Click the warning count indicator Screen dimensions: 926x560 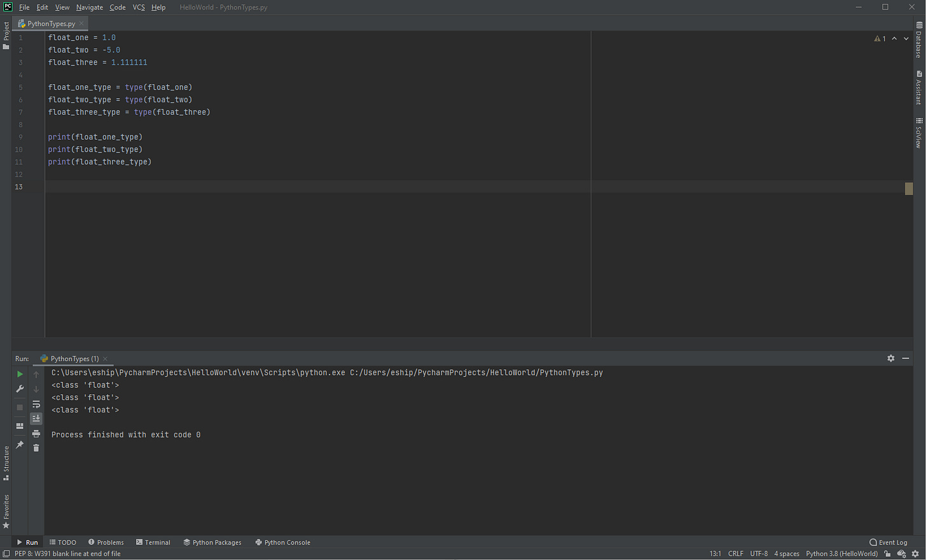[880, 39]
